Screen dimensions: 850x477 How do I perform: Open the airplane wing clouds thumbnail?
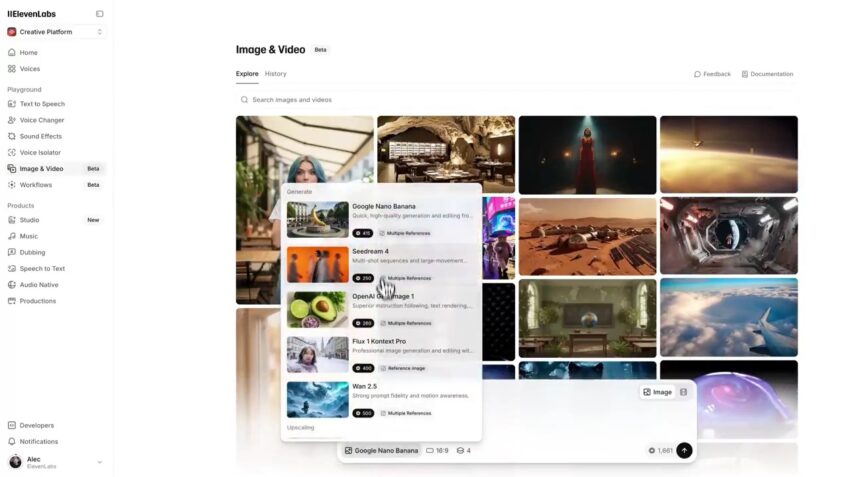[729, 317]
